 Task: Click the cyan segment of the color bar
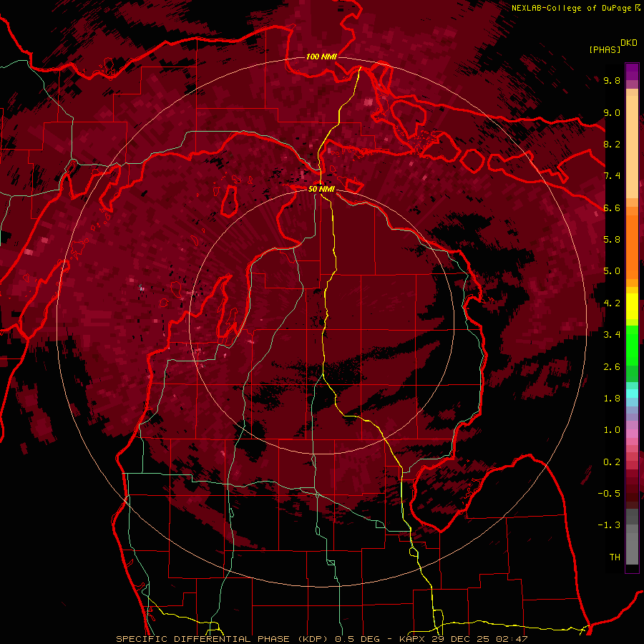pos(632,394)
